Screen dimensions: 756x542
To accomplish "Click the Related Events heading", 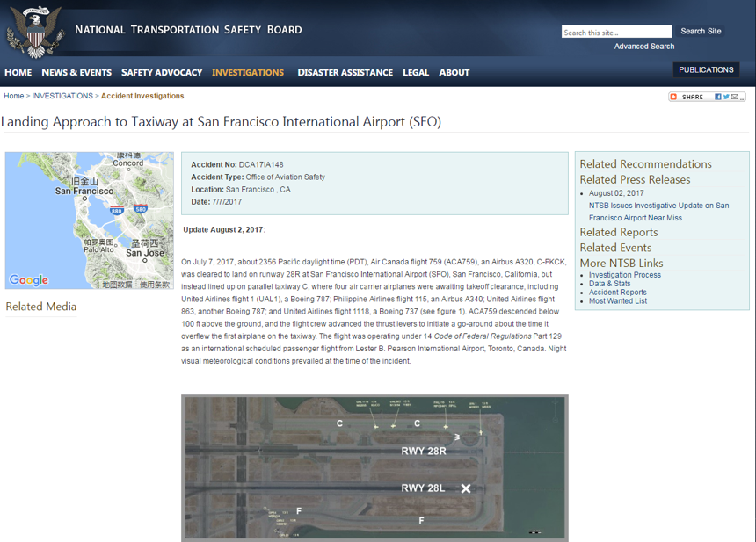I will (615, 248).
